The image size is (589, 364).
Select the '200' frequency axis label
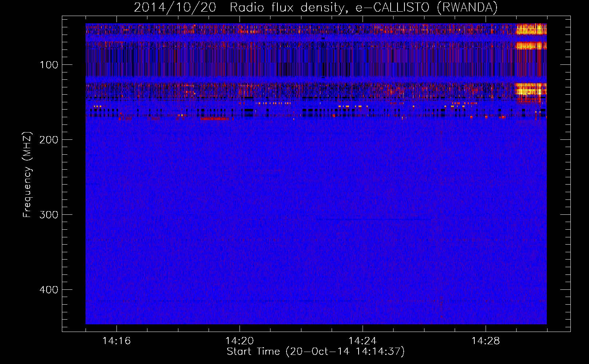pos(49,140)
